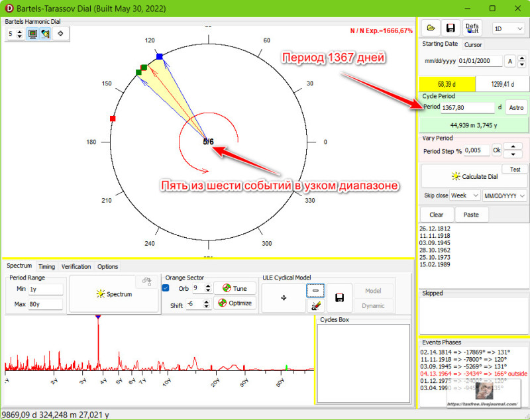Screen dimensions: 530x420
Task: Click the Dynamic button
Action: pyautogui.click(x=373, y=306)
